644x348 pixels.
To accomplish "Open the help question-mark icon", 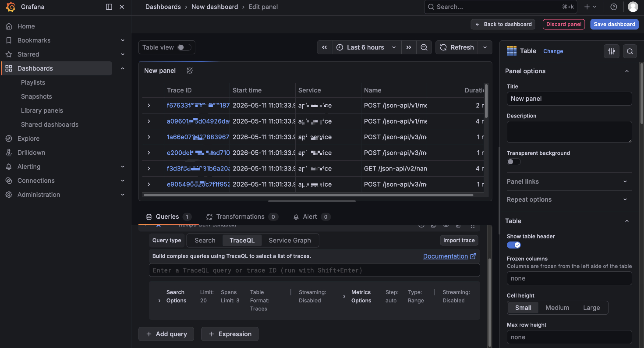I will [614, 7].
